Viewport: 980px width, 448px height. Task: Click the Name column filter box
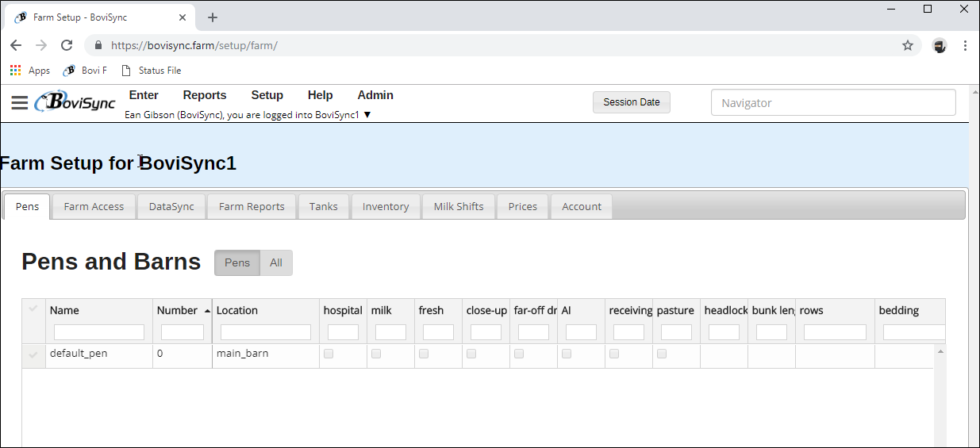pyautogui.click(x=99, y=332)
